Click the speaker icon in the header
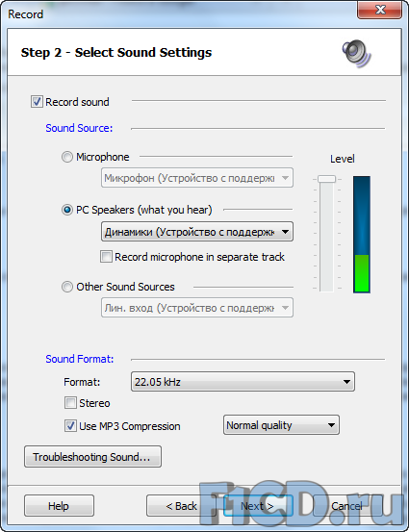This screenshot has width=409, height=532. tap(356, 54)
